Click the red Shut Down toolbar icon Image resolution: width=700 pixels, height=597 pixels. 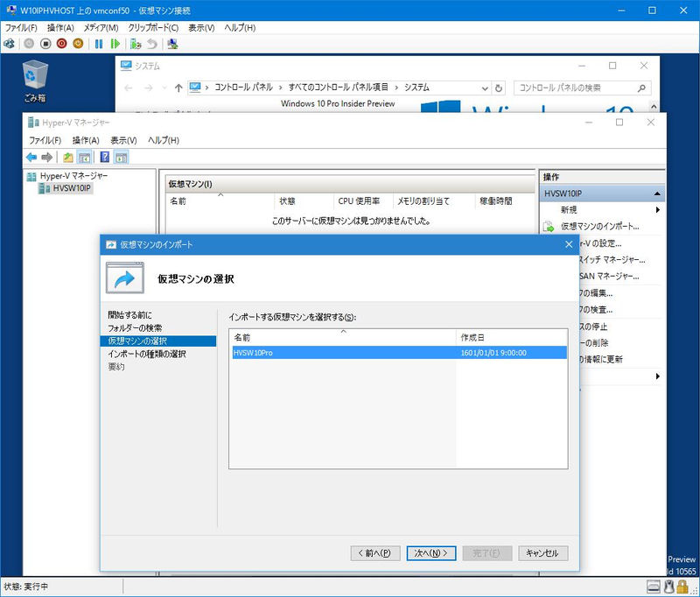[61, 44]
